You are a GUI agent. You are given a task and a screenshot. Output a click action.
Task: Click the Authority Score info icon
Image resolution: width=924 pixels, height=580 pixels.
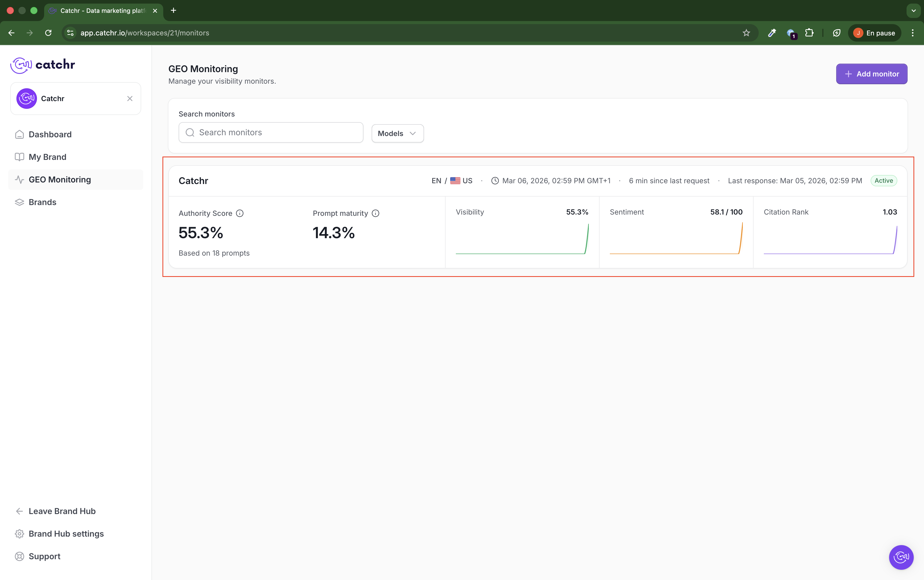[240, 213]
